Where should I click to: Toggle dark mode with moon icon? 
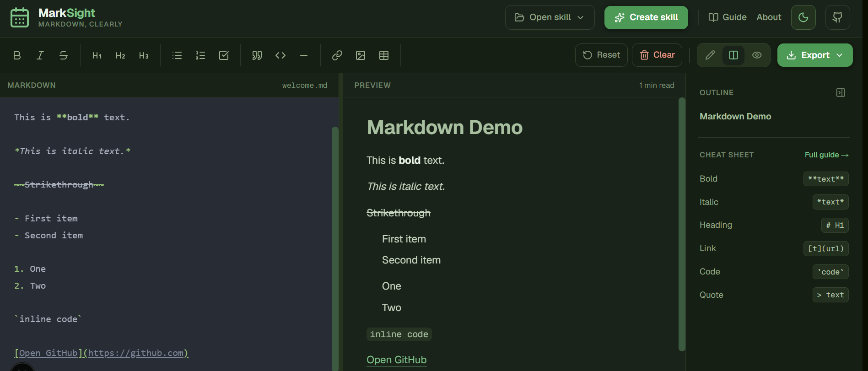[803, 17]
